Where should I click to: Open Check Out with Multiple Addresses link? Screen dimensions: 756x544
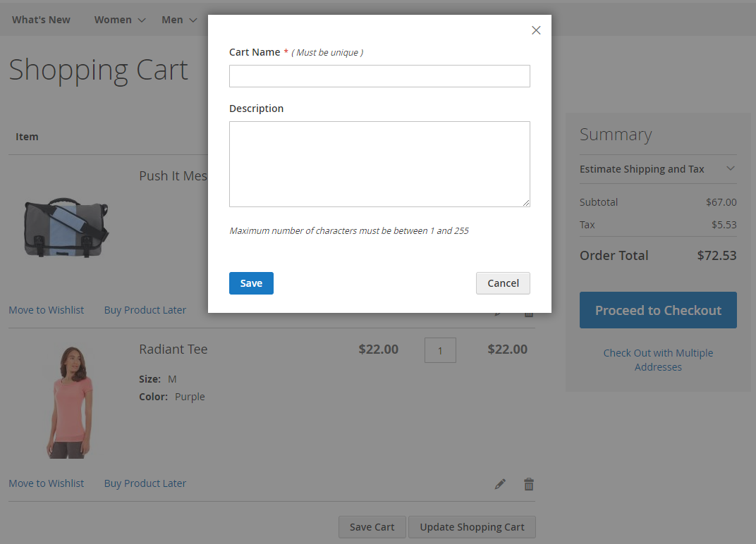(658, 359)
